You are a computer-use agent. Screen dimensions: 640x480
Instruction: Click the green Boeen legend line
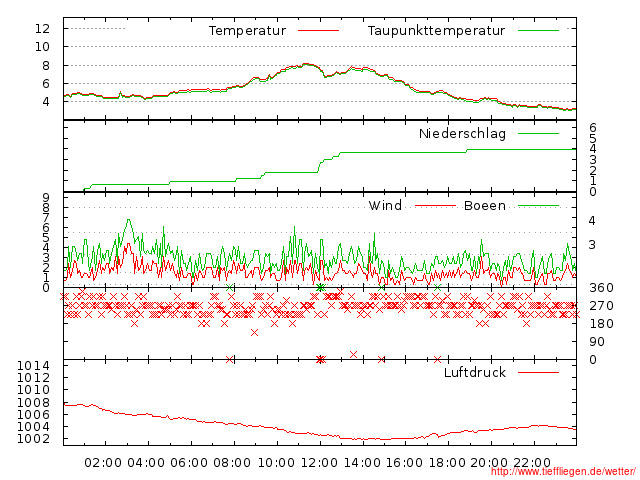(x=538, y=206)
